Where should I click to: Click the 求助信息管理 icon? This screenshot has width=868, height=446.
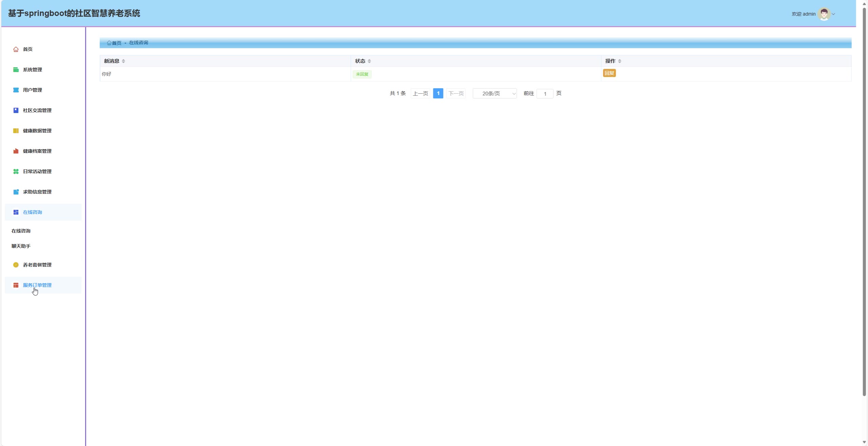click(x=16, y=192)
